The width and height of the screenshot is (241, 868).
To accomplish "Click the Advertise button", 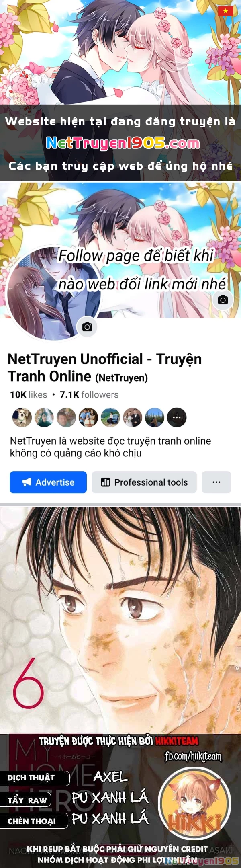I will tap(48, 482).
